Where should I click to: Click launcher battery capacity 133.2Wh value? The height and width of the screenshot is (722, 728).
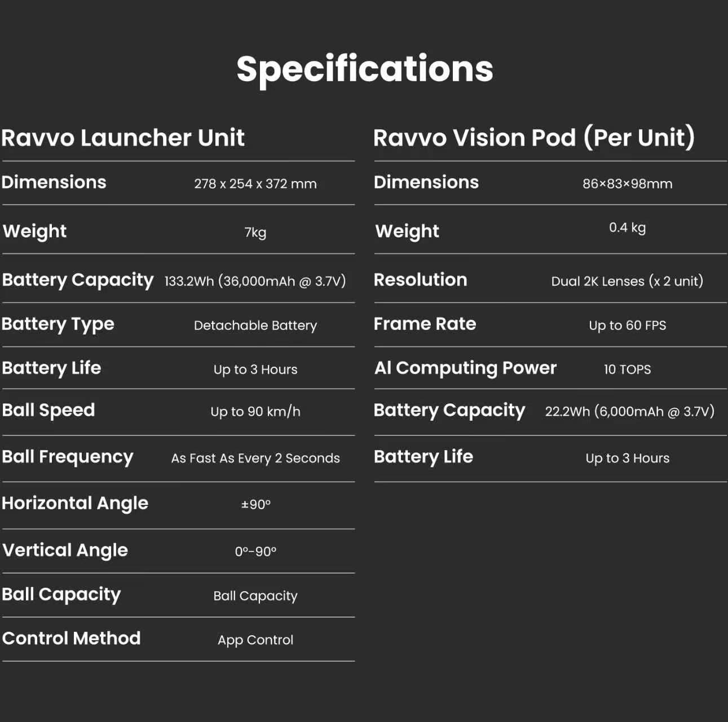255,281
